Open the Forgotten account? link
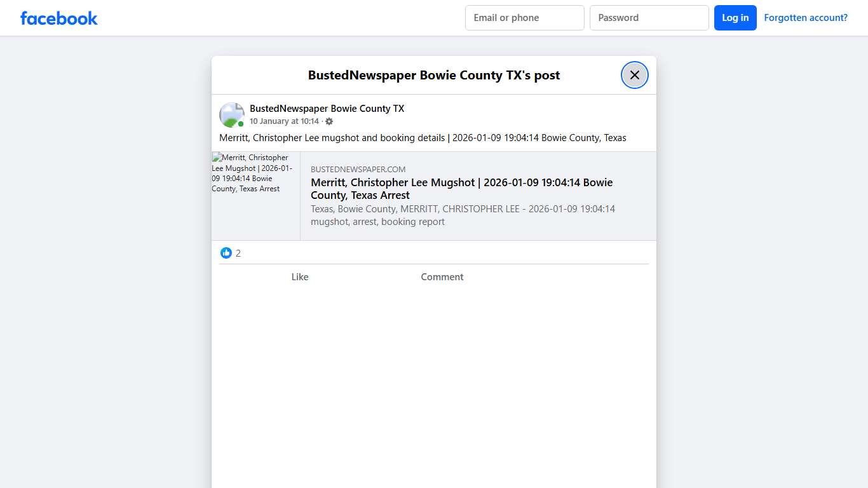868x488 pixels. [805, 18]
